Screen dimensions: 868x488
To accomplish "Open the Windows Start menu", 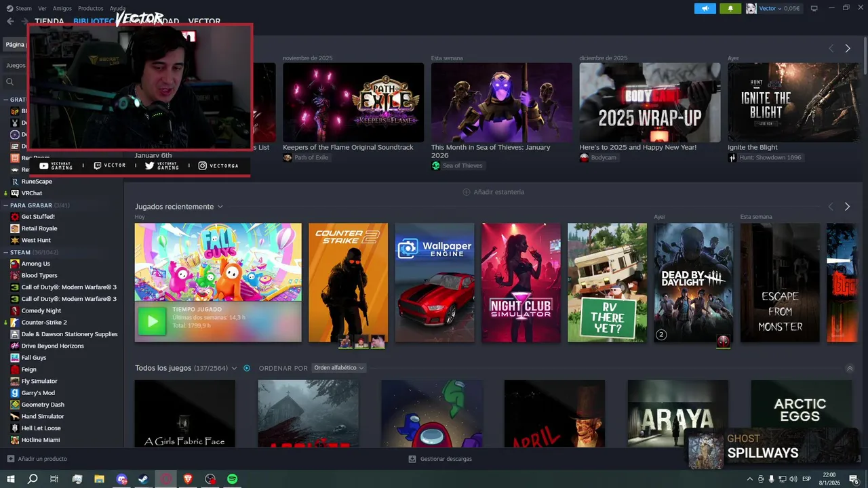I will pos(11,479).
